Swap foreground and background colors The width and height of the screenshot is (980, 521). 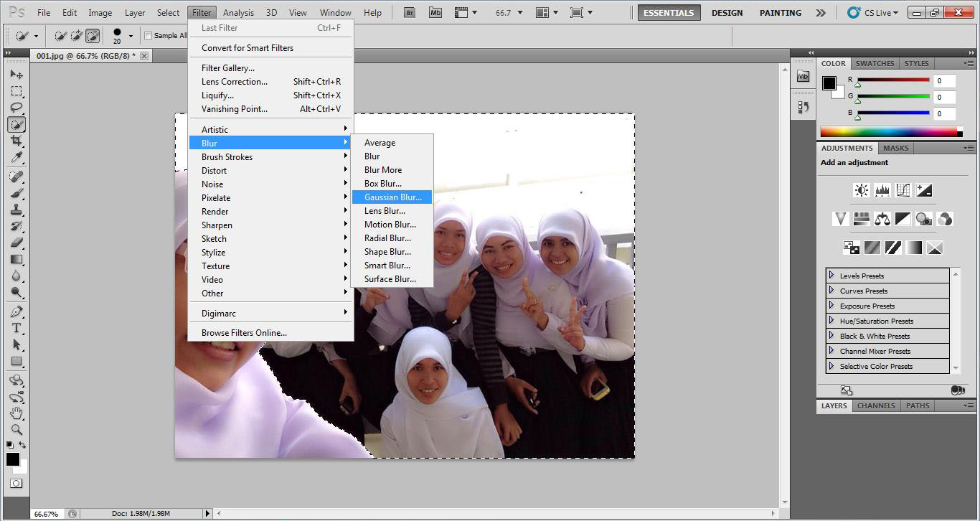coord(22,446)
